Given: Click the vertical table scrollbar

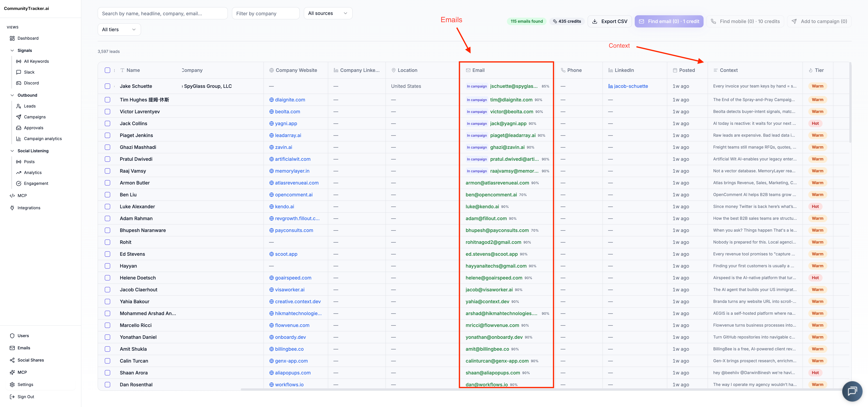Looking at the screenshot, I should click(x=851, y=103).
